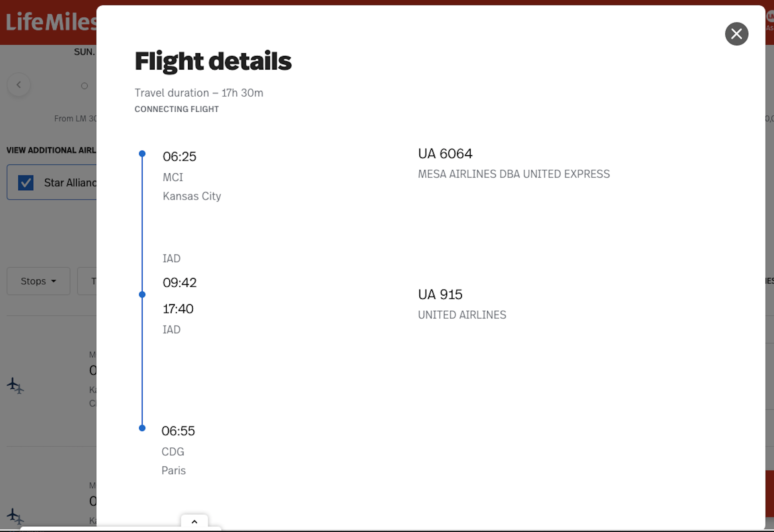Viewport: 774px width, 532px height.
Task: Open the partially hidden filter beside Stops
Action: [87, 281]
